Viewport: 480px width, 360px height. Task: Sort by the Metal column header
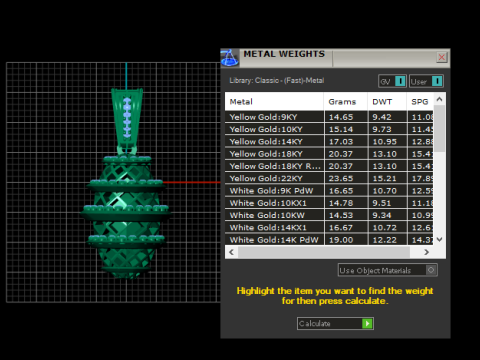[274, 102]
